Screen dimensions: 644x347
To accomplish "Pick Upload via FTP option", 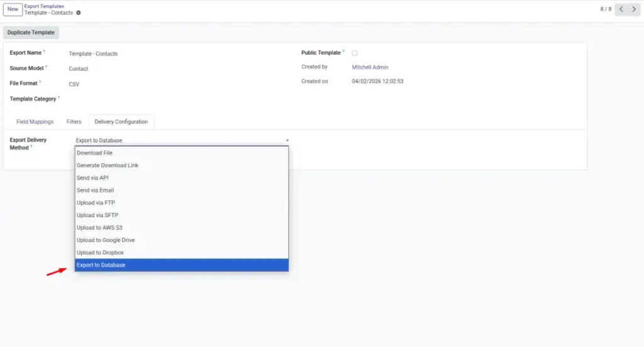I will click(x=182, y=203).
